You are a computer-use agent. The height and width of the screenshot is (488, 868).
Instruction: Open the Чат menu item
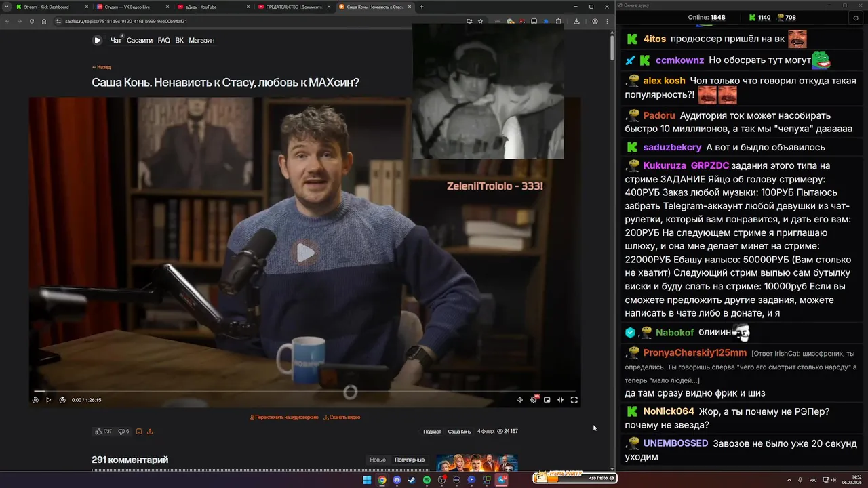116,40
